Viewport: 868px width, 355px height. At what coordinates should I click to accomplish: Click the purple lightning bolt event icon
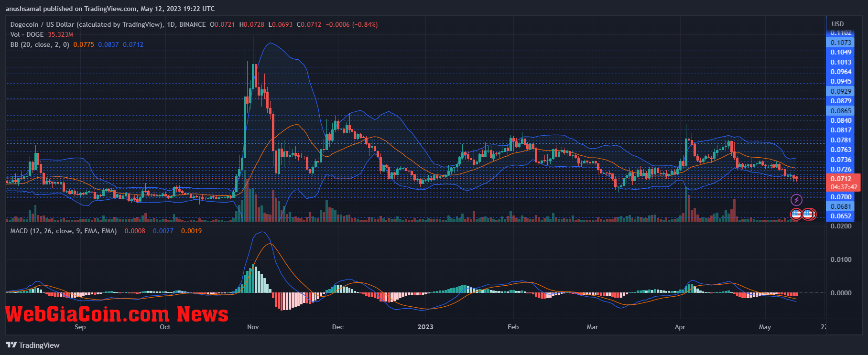point(796,200)
